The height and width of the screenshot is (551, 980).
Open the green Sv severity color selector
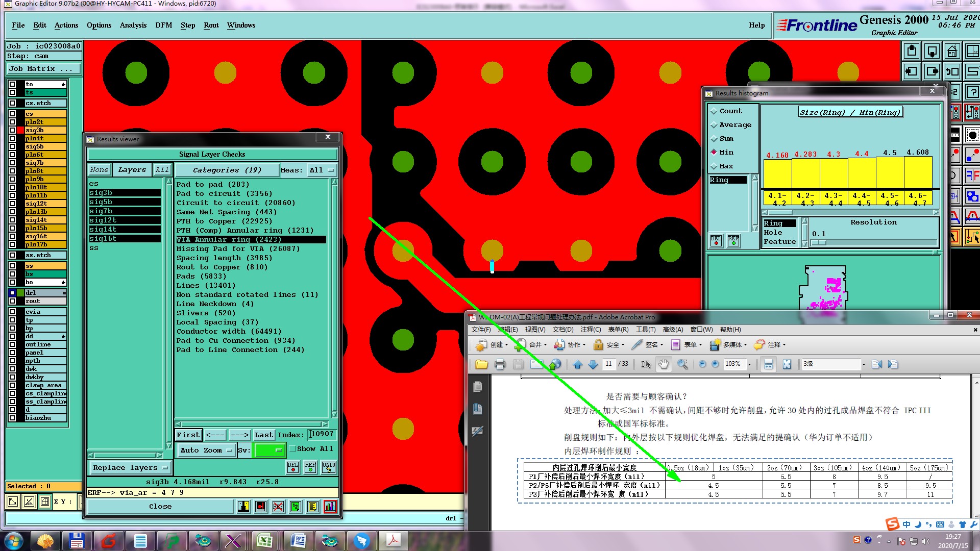[269, 450]
